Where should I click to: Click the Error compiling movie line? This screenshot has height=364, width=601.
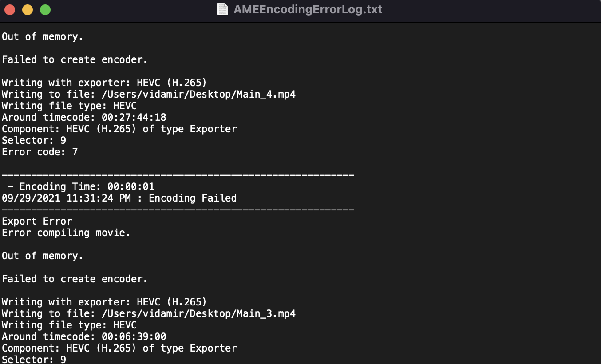click(x=66, y=233)
